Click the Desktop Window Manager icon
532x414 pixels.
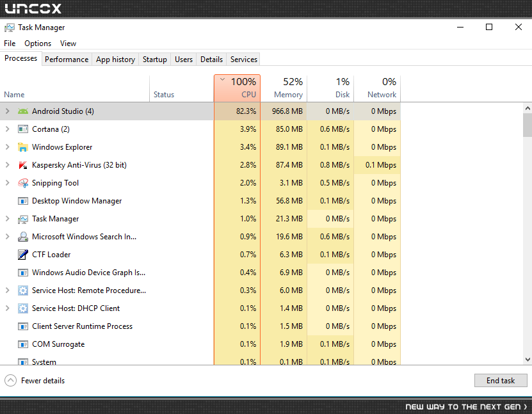[x=23, y=201]
